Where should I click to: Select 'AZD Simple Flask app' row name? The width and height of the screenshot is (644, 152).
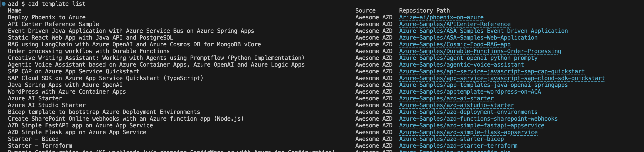(77, 132)
